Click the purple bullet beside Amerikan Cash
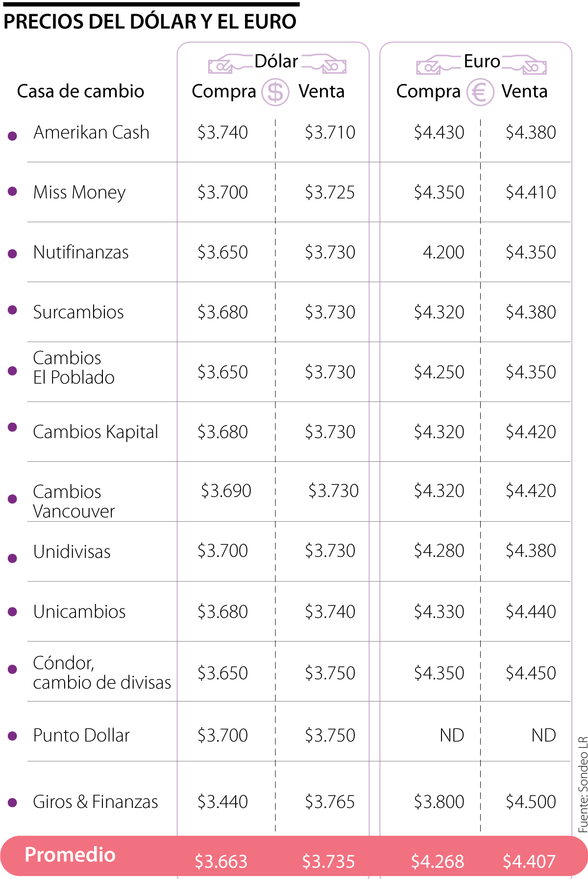Screen dimensions: 588x879 (x=13, y=136)
